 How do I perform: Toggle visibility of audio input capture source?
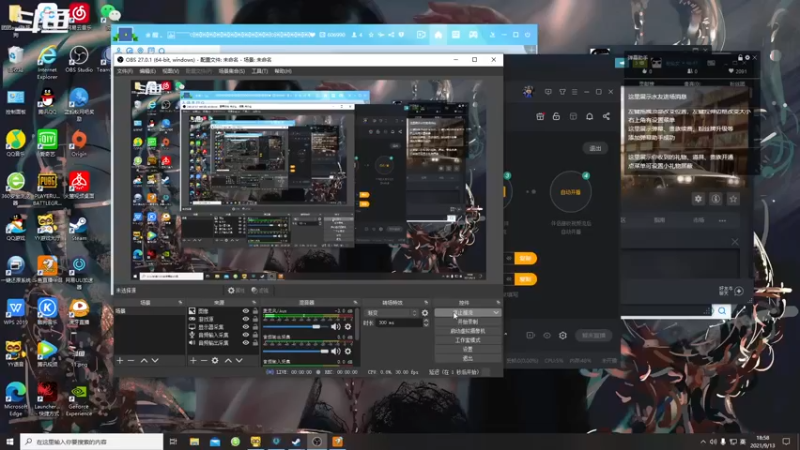[x=245, y=335]
